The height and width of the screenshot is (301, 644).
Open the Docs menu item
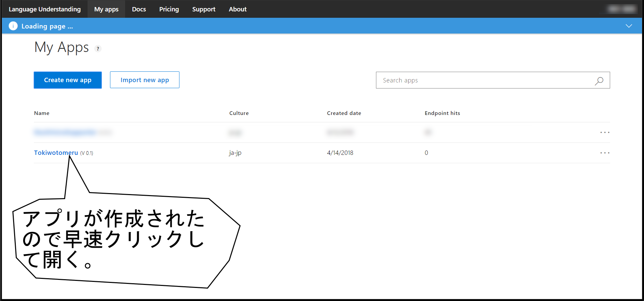139,9
